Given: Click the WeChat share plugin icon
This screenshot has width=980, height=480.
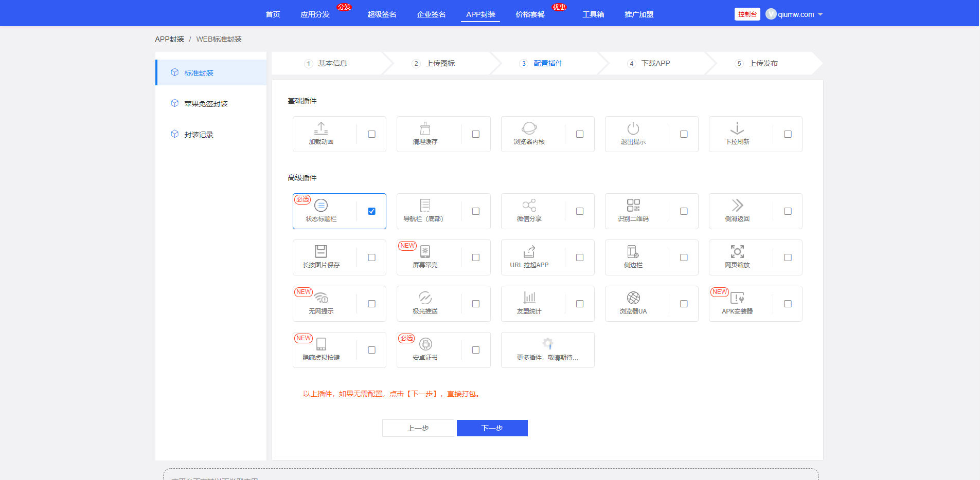Looking at the screenshot, I should tap(529, 205).
